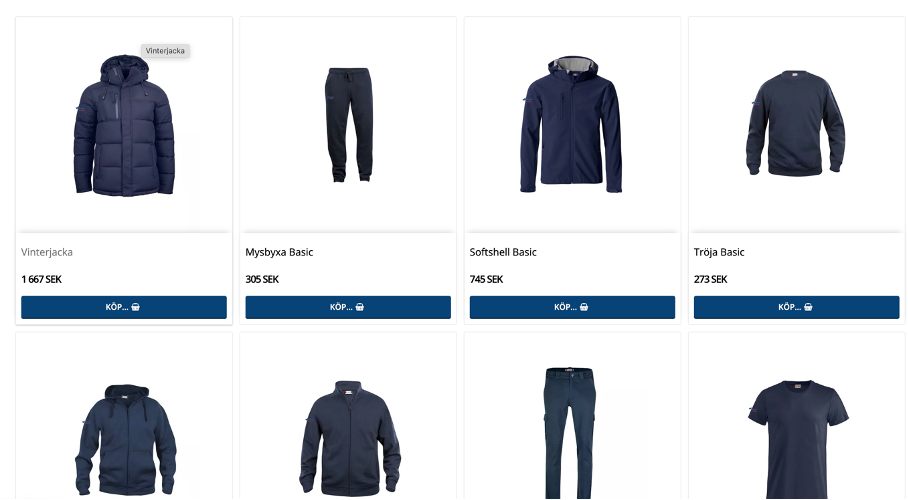
Task: Click KÖP under the Softshell Basic
Action: pyautogui.click(x=572, y=307)
